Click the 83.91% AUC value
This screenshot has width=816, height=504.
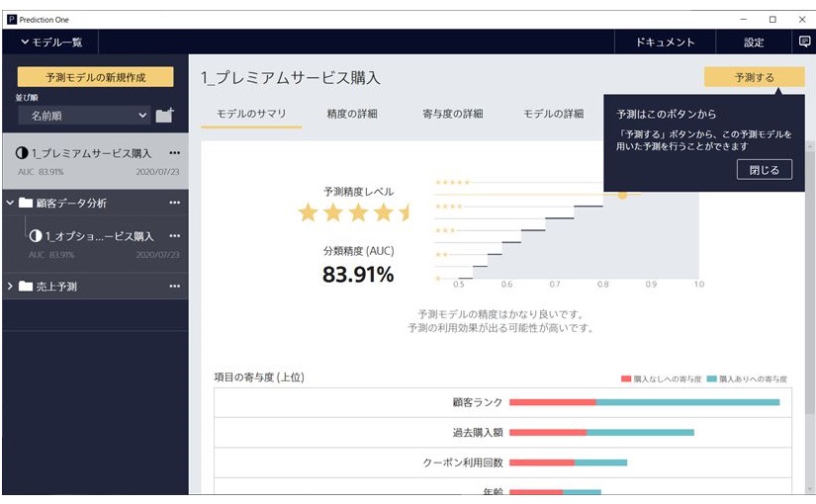point(358,274)
